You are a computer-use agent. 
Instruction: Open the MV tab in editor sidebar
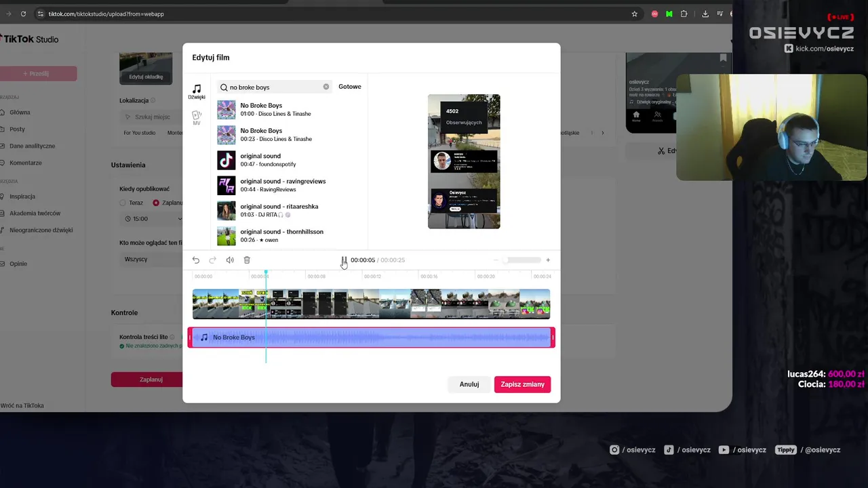(197, 118)
